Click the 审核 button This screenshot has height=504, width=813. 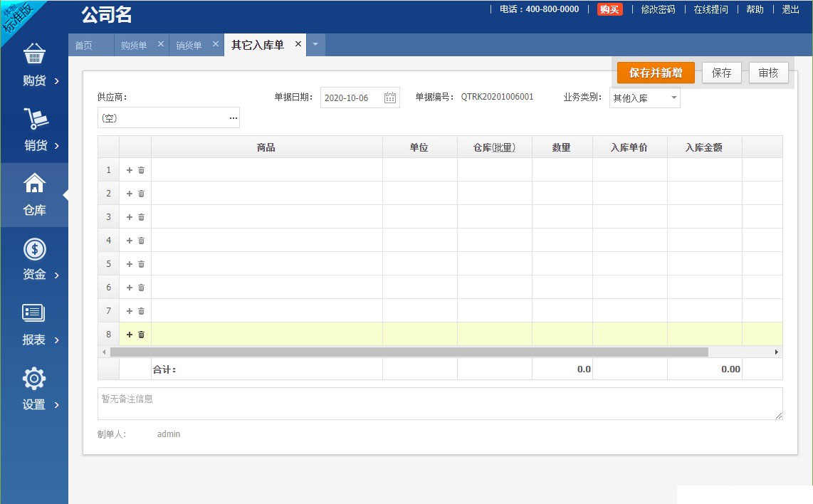click(768, 73)
